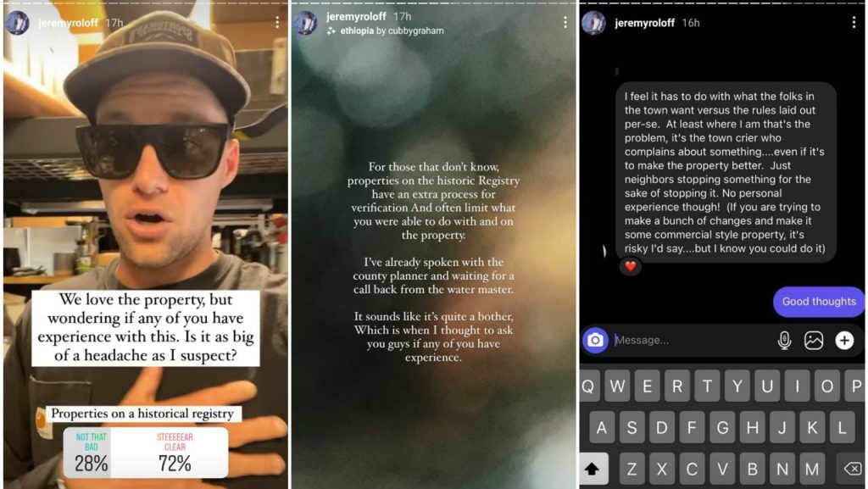Viewport: 868px width, 489px height.
Task: Tap the red heart reaction icon
Action: pos(630,266)
